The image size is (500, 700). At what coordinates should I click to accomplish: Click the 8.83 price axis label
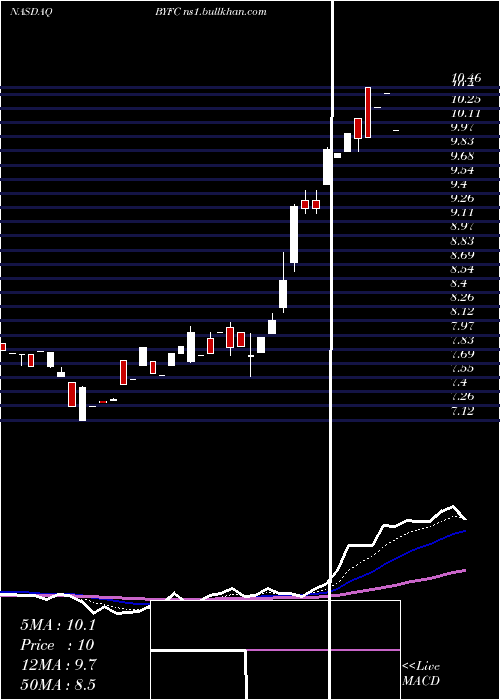pos(464,241)
